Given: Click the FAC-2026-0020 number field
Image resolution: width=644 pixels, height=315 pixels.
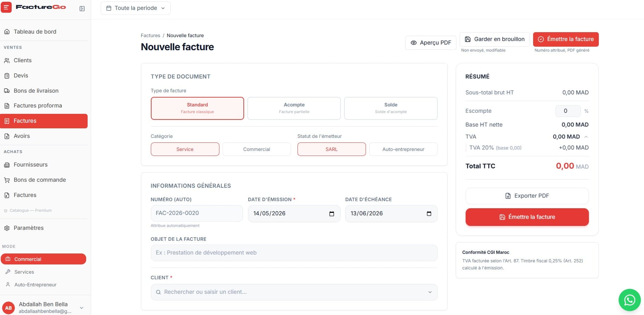Looking at the screenshot, I should pyautogui.click(x=197, y=213).
